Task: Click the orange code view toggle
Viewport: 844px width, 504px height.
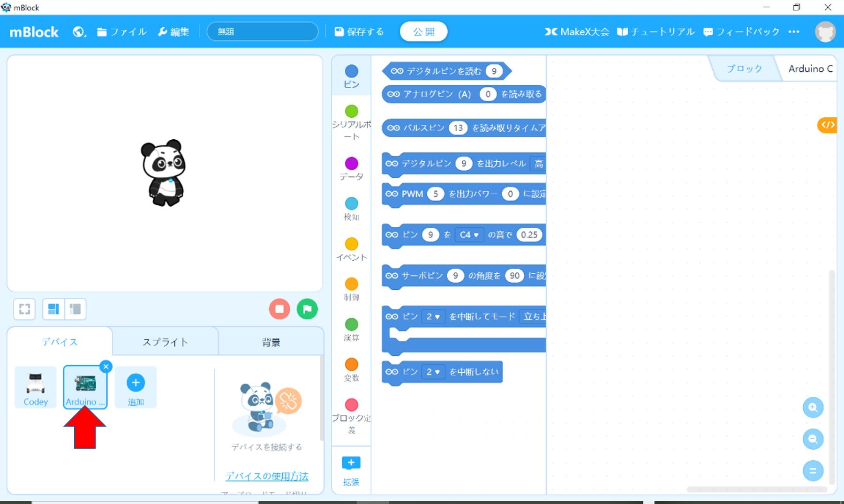Action: [827, 125]
